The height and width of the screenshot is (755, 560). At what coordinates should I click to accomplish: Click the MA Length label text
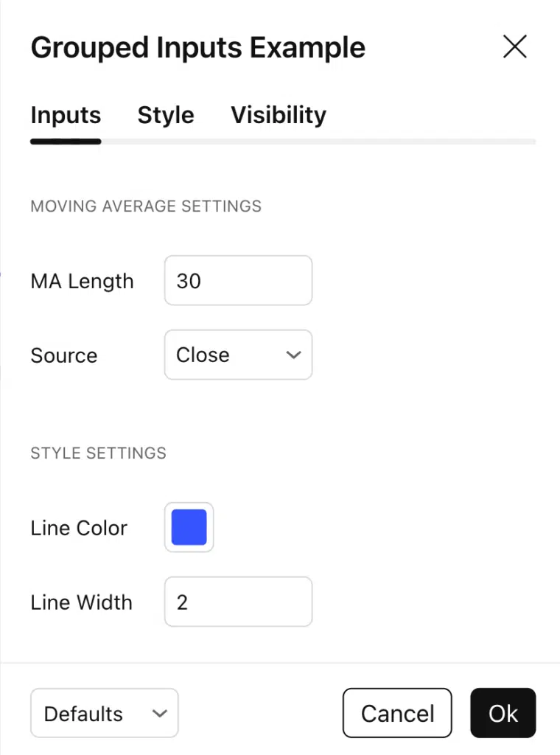(x=82, y=282)
